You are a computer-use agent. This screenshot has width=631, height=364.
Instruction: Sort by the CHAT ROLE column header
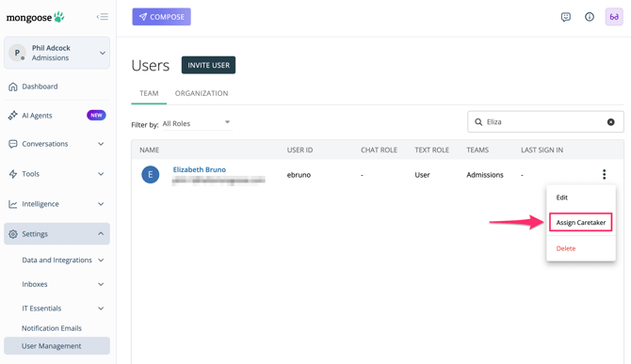click(380, 150)
